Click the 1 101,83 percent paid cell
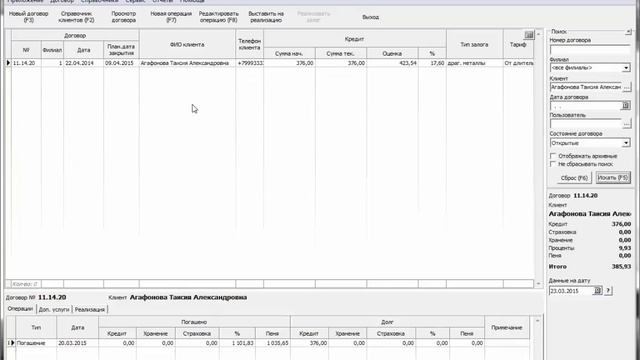640x360 pixels. click(x=237, y=343)
